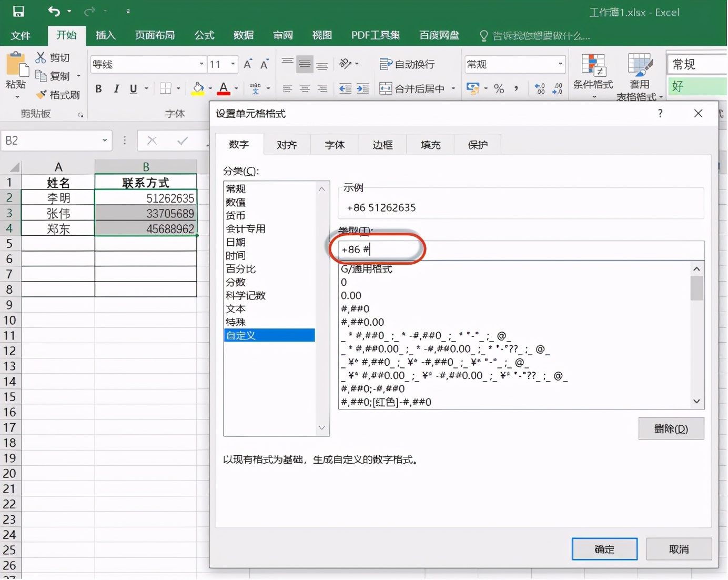
Task: Open the number format 常规 dropdown
Action: (x=560, y=64)
